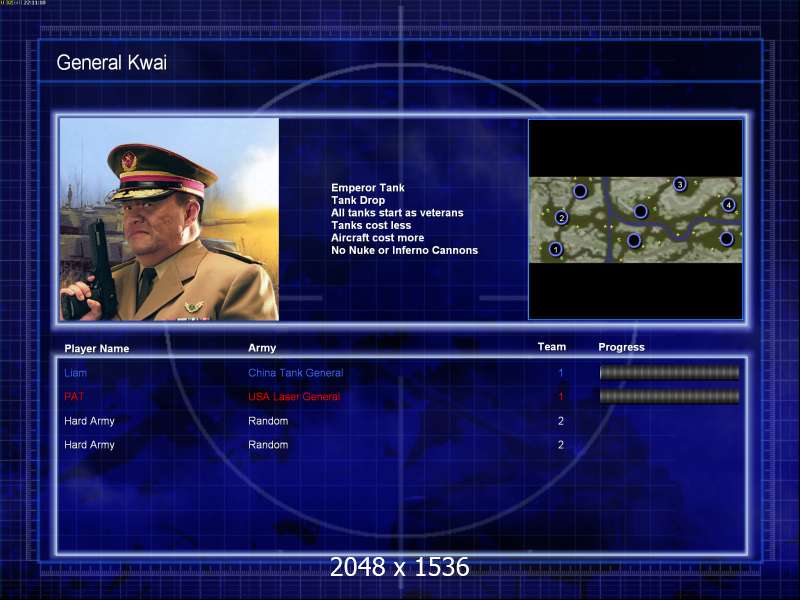Viewport: 800px width, 600px height.
Task: Click the '2048 x 1536' resolution label
Action: pos(399,567)
